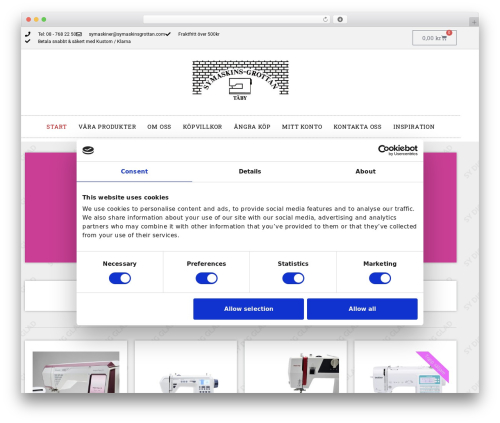The width and height of the screenshot is (500, 423).
Task: Open ÅNGRA KÖP menu item
Action: click(x=252, y=127)
